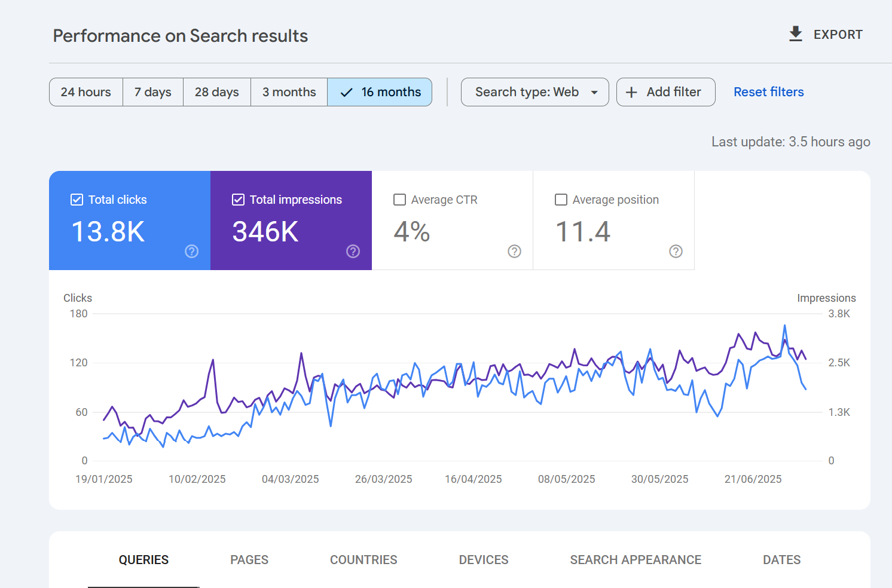Click the 16/04/2025 date label on chart
This screenshot has height=588, width=892.
click(x=474, y=479)
